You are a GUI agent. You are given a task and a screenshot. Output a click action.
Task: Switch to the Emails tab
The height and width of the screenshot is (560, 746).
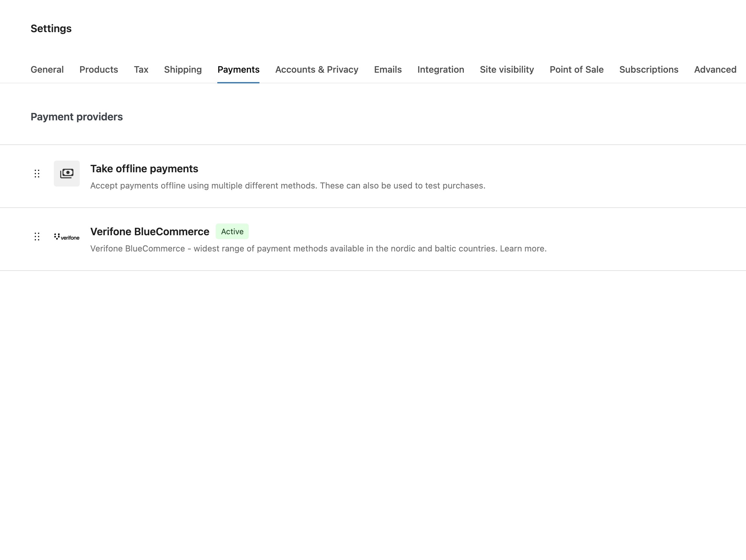pos(388,69)
